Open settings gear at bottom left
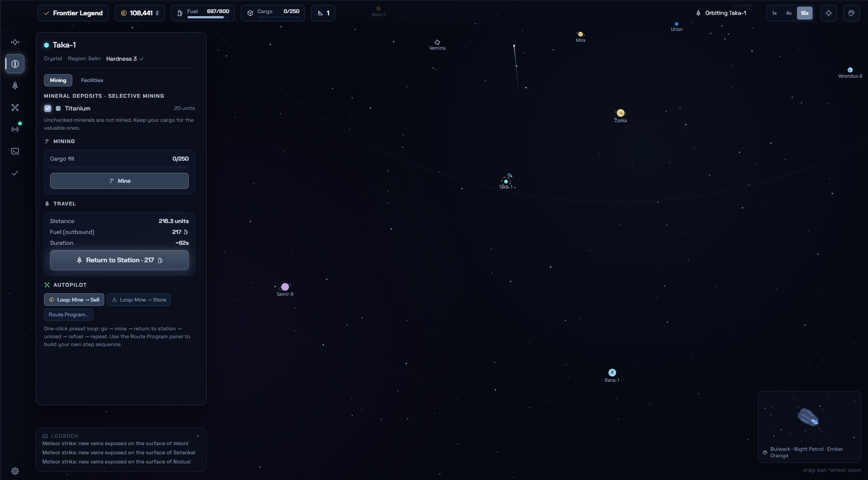 coord(15,471)
